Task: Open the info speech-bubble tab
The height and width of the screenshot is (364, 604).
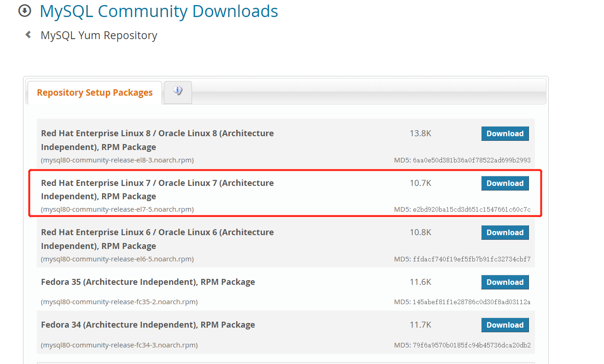Action: tap(178, 92)
